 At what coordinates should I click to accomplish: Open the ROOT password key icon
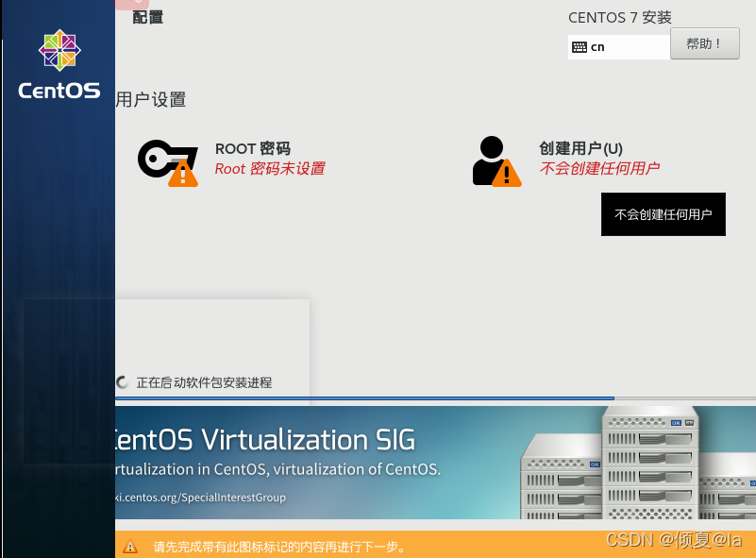click(x=168, y=163)
